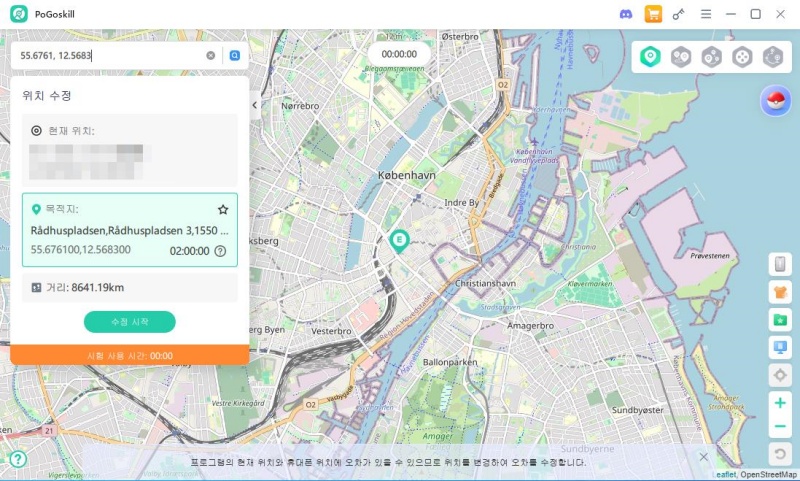Click into the coordinates search input
800x481 pixels.
point(110,56)
